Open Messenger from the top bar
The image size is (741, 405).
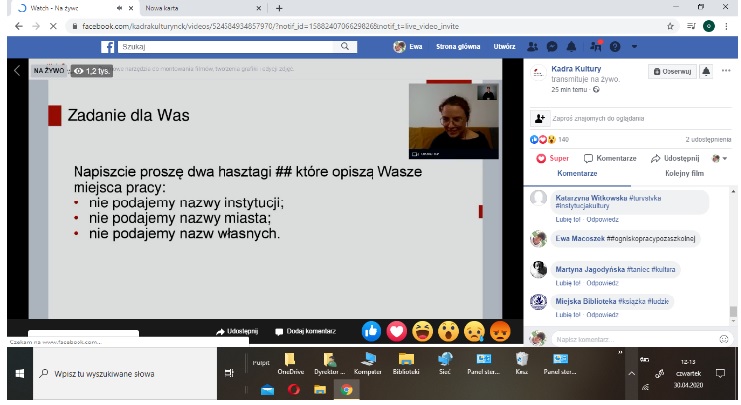551,47
